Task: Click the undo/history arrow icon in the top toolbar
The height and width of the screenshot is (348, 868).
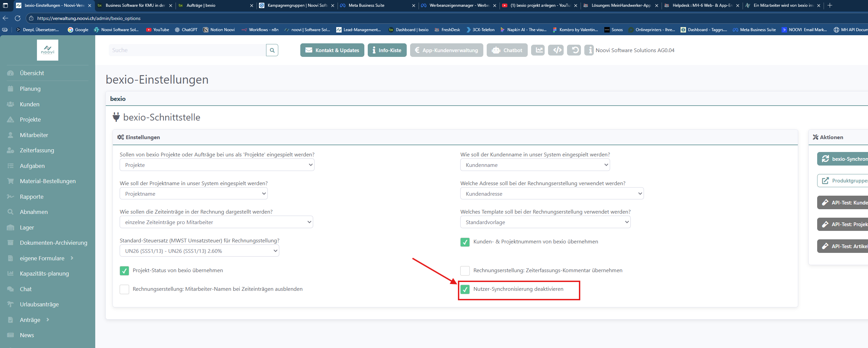Action: click(574, 50)
